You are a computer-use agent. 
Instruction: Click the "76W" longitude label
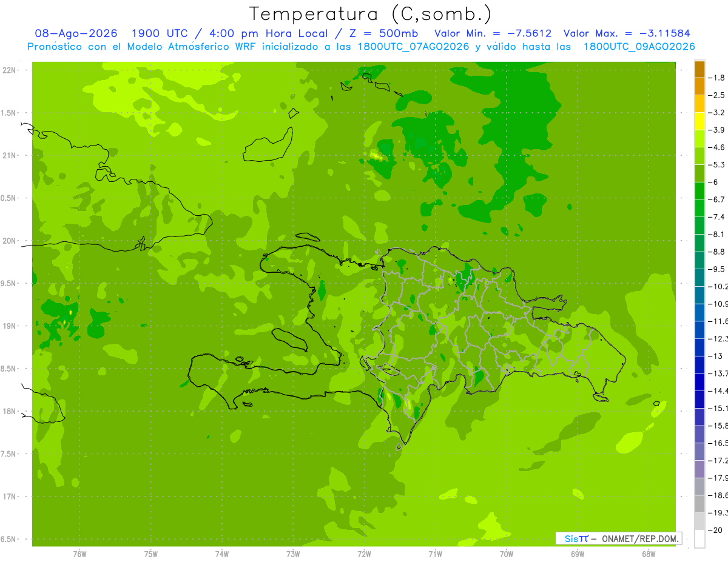click(79, 554)
